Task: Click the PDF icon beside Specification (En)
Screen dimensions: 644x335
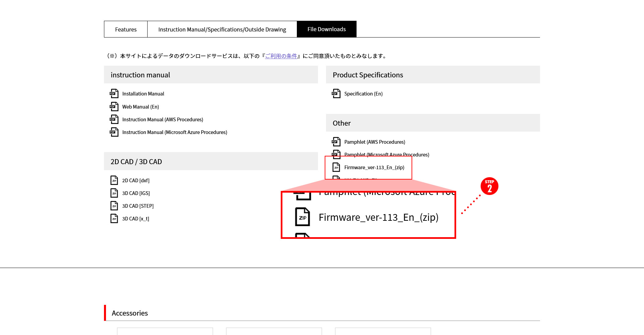Action: point(336,93)
